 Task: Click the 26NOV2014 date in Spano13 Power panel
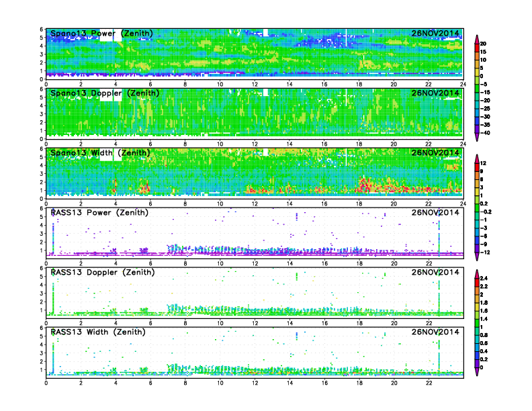click(x=435, y=33)
